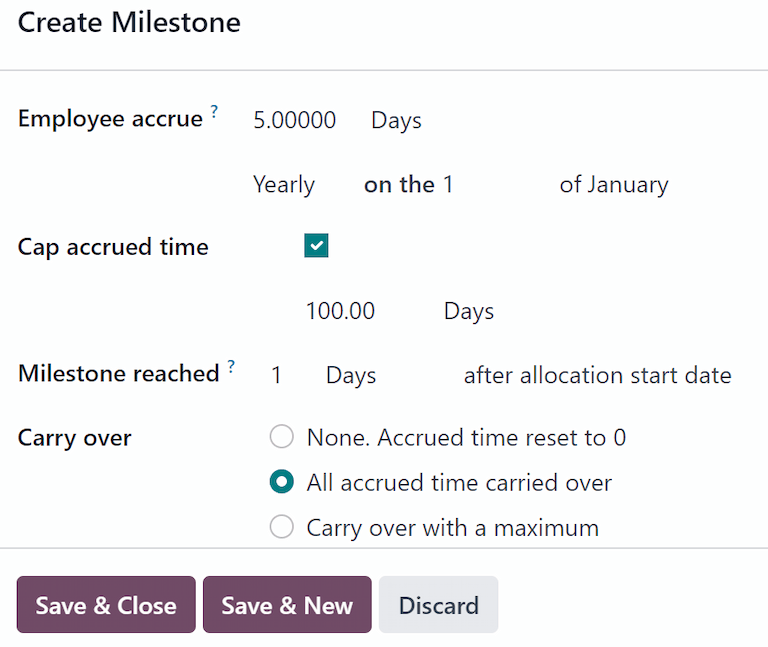Uncheck the Cap accrued time checkbox
Screen dimensions: 768x647
tap(316, 246)
